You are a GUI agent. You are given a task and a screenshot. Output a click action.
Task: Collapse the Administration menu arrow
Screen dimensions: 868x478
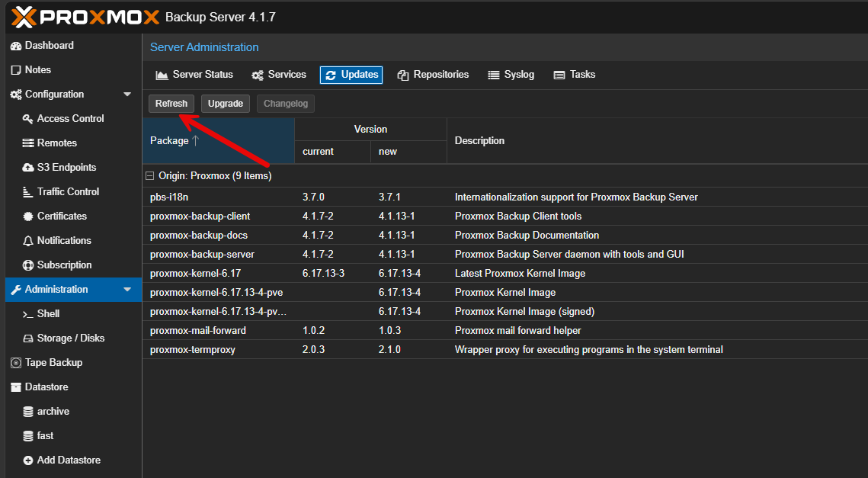tap(127, 289)
